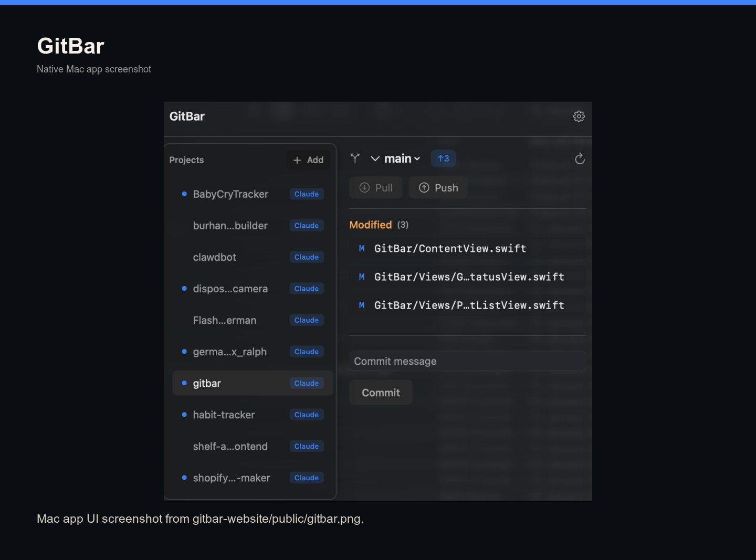Click the M status marker for P…tListView.swift
Viewport: 756px width, 560px height.
362,305
